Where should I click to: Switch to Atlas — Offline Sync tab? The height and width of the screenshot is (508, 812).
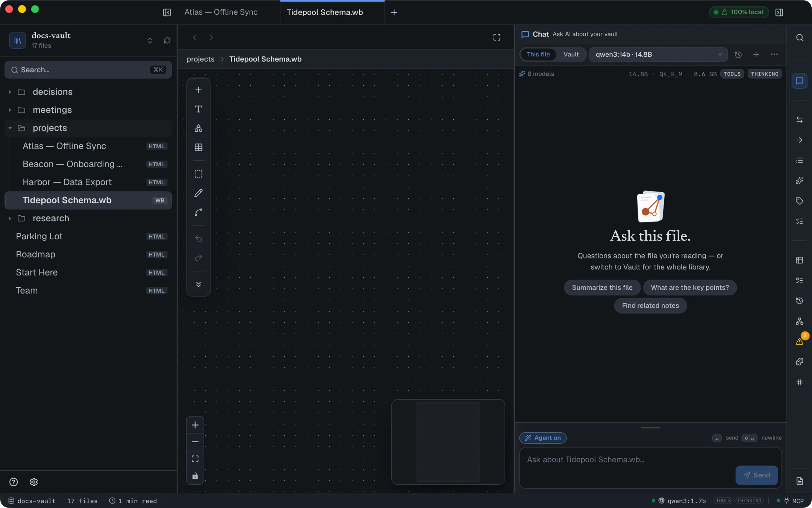221,12
